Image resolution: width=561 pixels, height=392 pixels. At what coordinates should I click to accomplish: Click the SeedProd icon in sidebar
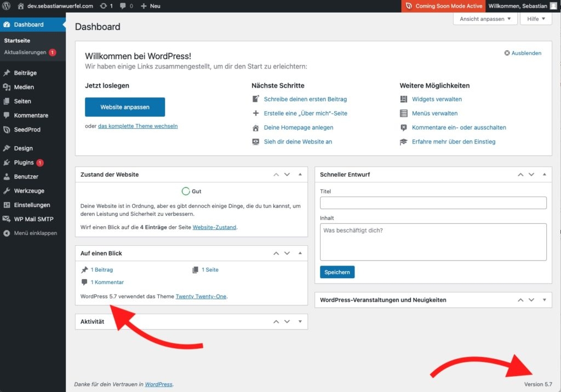pos(7,129)
